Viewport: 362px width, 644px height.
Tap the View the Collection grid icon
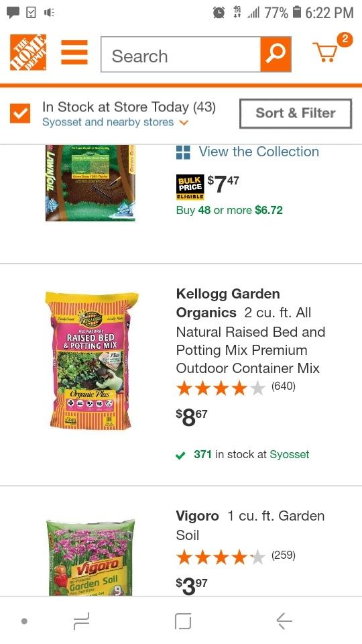[x=183, y=152]
